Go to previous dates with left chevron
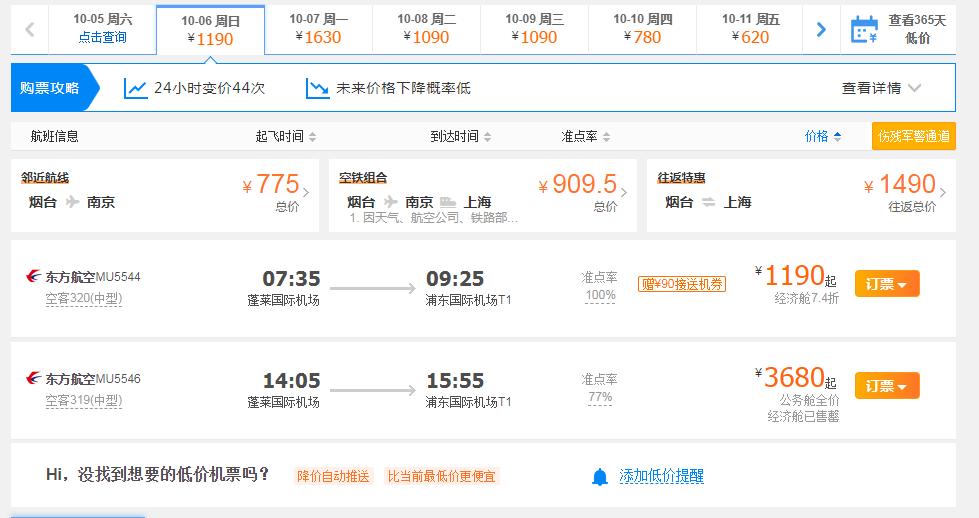 click(29, 29)
